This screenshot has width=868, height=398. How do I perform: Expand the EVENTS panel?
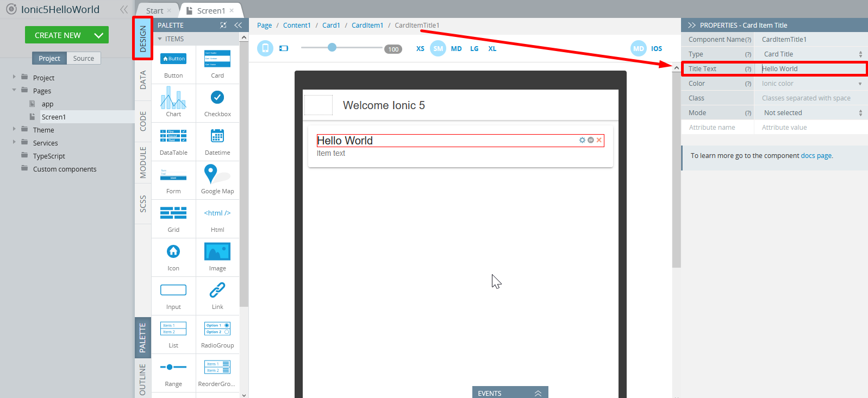click(x=510, y=393)
